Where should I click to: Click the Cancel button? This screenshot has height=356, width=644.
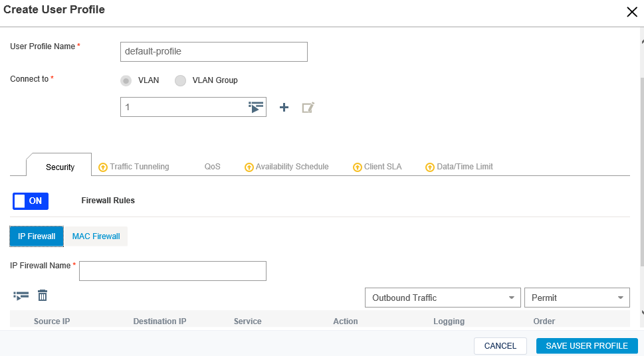point(500,346)
